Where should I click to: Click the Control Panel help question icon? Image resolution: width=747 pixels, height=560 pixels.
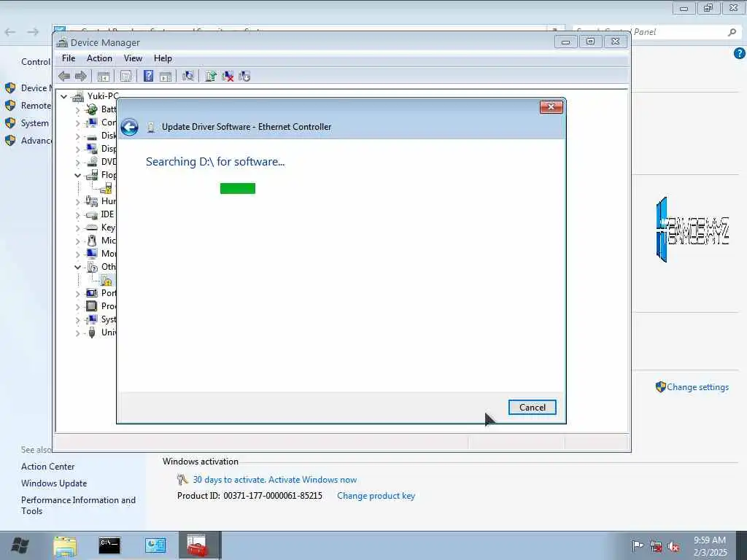(740, 53)
